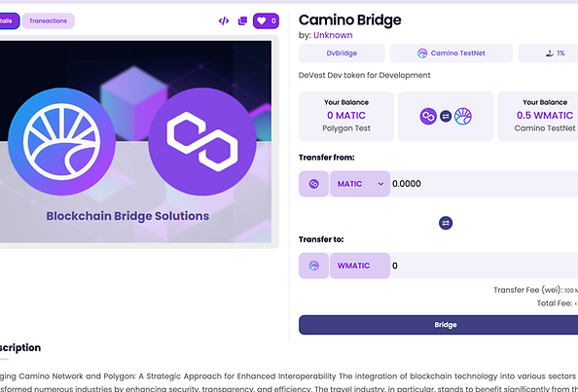Click the copy/duplicate icon
578x392 pixels.
[242, 21]
